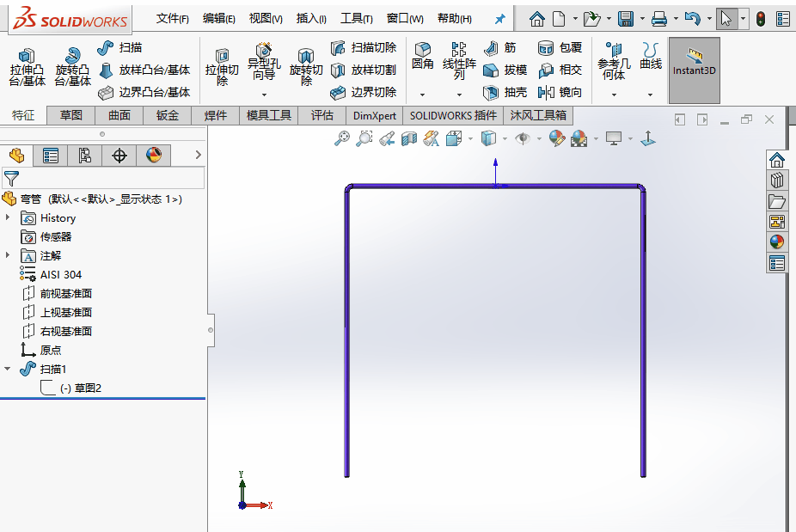Screen dimensions: 796x532
Task: Collapse the 扫描1 sweep feature
Action: 8,369
